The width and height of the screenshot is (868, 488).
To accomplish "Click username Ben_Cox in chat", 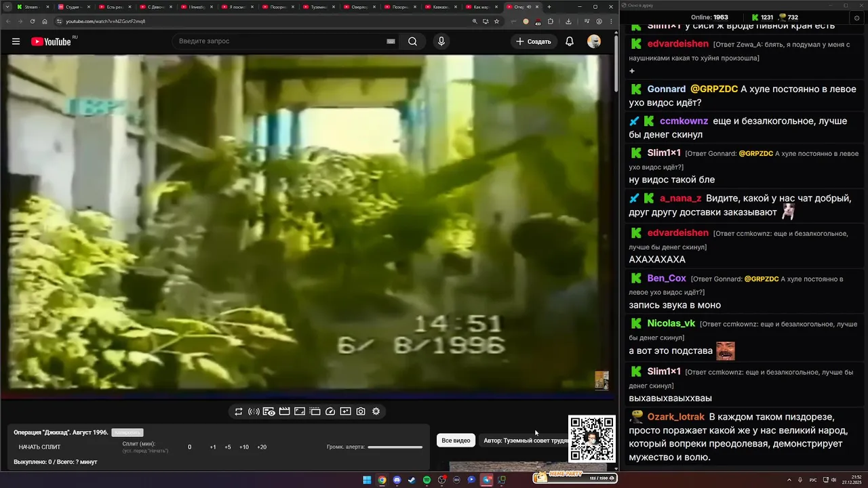I will [667, 278].
